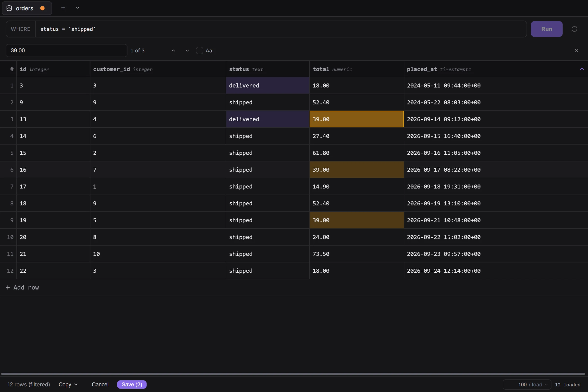This screenshot has height=392, width=588.
Task: Select the 39.00 total for order id 19
Action: point(356,220)
